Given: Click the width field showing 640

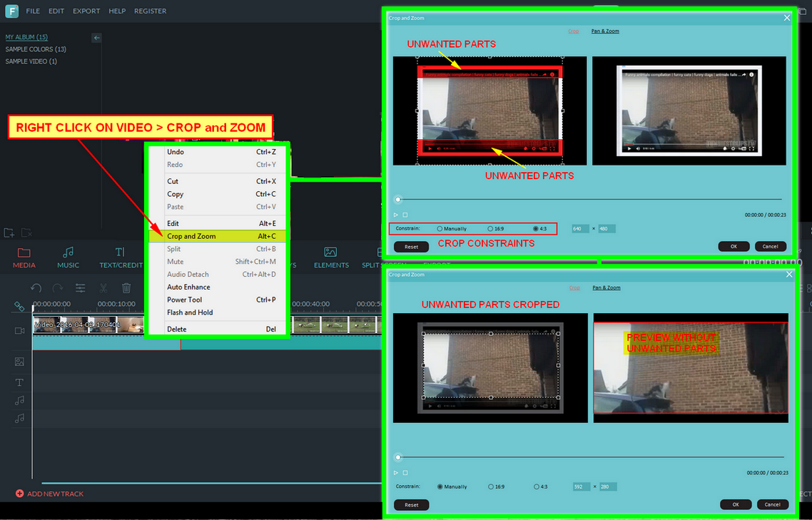Looking at the screenshot, I should click(x=581, y=228).
